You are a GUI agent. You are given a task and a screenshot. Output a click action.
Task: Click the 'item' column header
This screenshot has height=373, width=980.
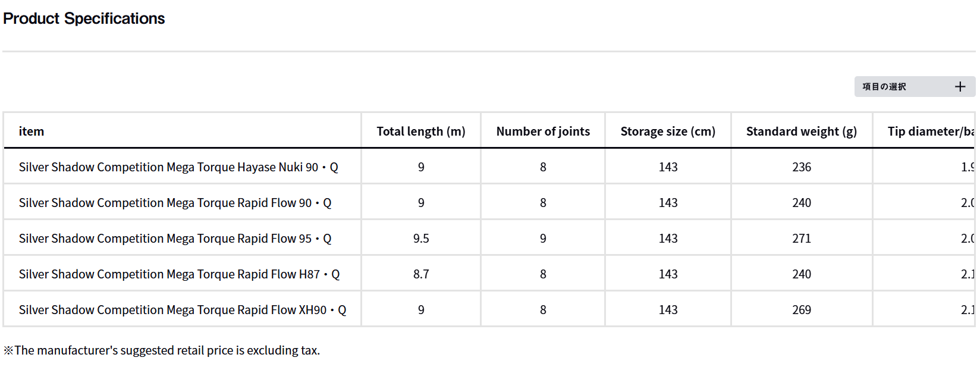pyautogui.click(x=32, y=131)
